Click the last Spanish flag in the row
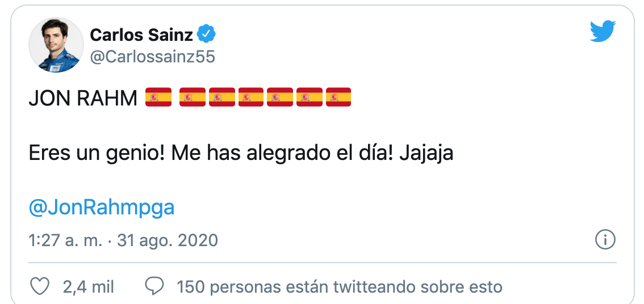This screenshot has height=304, width=644. 338,98
